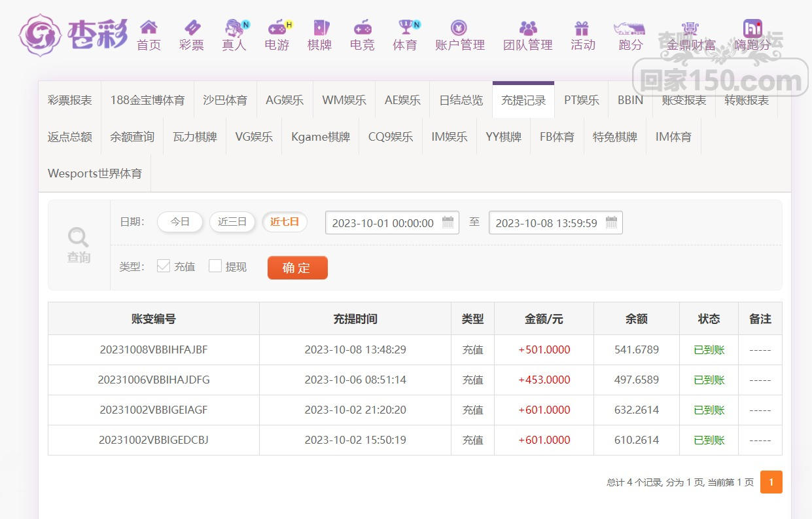Enable the 提现 checkbox
The width and height of the screenshot is (812, 519).
(x=215, y=266)
